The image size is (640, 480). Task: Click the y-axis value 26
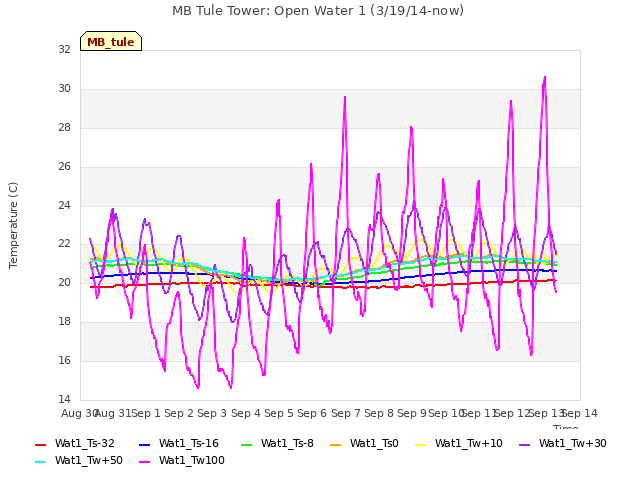pyautogui.click(x=64, y=166)
